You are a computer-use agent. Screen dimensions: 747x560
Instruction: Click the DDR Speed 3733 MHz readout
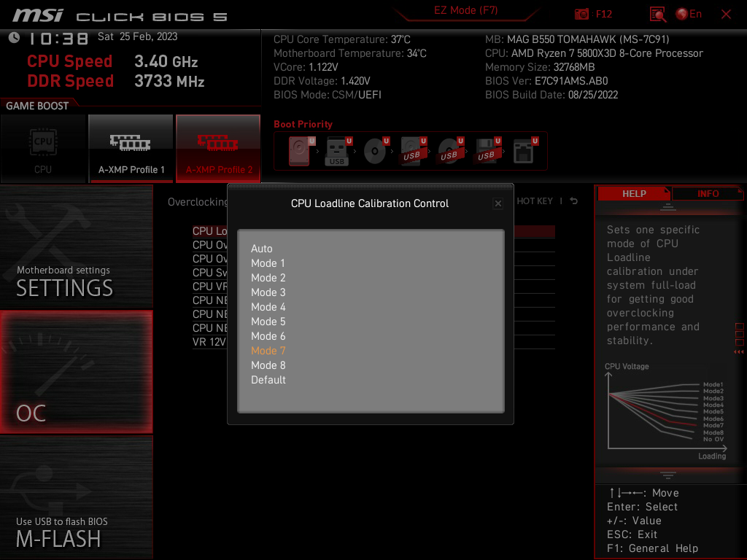[116, 81]
